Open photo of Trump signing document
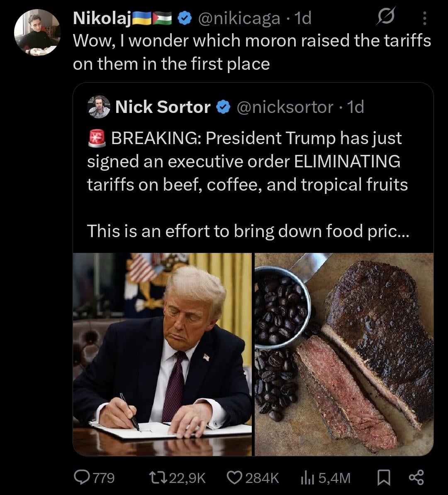Image resolution: width=448 pixels, height=495 pixels. (162, 354)
